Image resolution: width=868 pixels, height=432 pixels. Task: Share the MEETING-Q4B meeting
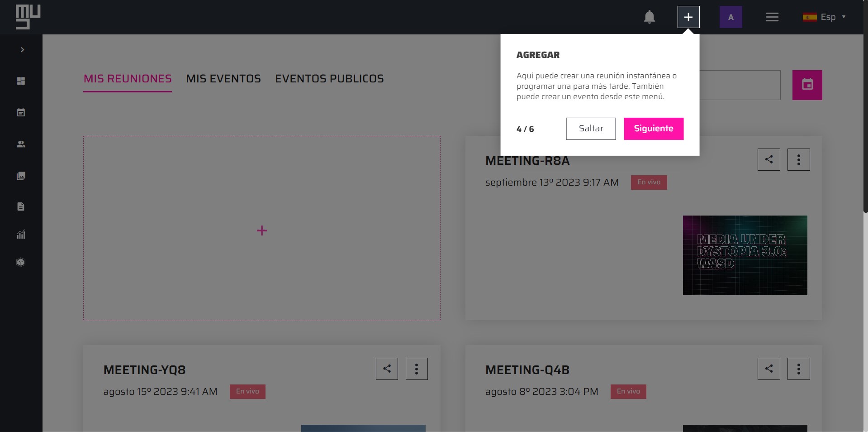[769, 369]
